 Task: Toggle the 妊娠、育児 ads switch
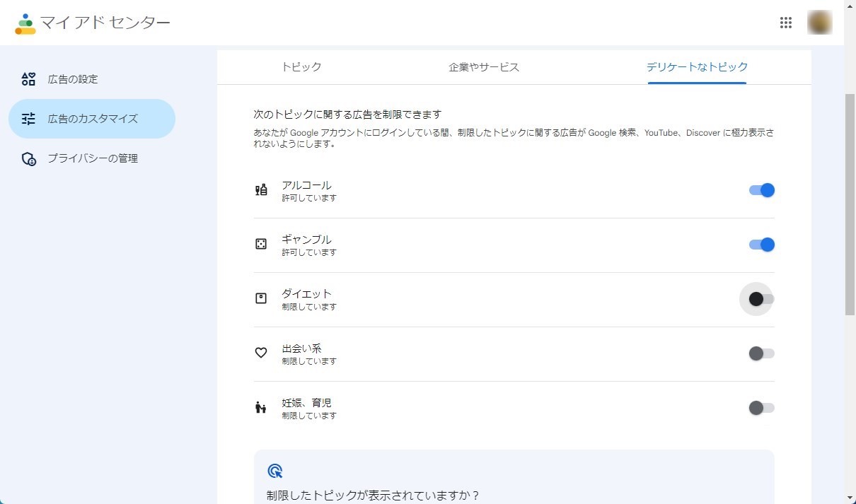[761, 408]
